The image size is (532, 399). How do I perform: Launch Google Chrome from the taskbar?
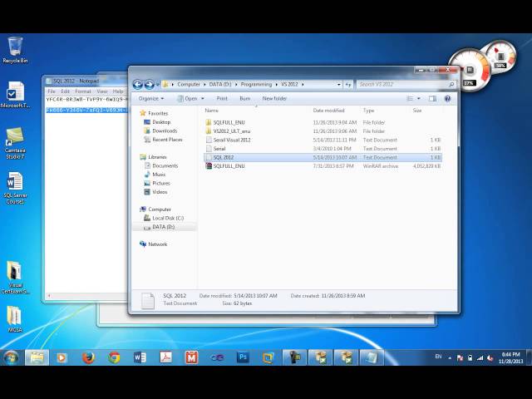(x=114, y=357)
